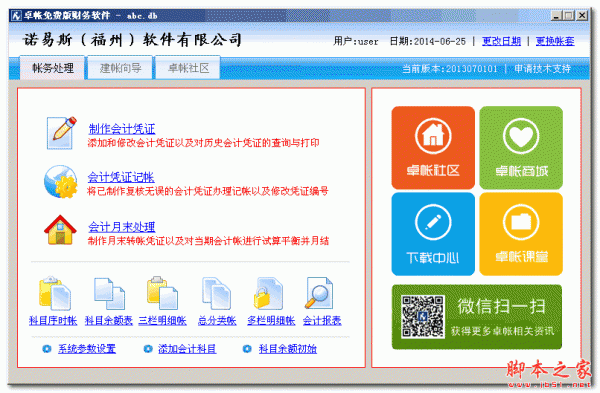Click the 日期:2014-06-25 text
The image size is (600, 393).
tap(428, 41)
